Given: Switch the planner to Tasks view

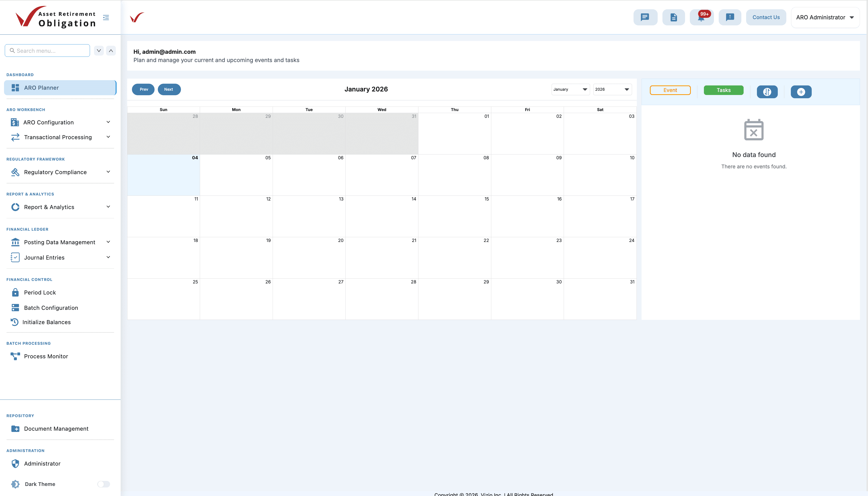Looking at the screenshot, I should (x=724, y=90).
